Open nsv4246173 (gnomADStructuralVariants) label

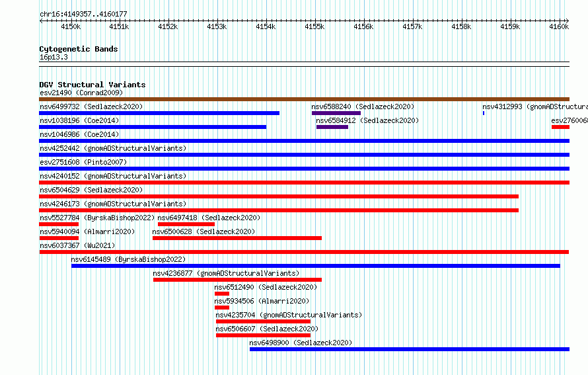[113, 204]
